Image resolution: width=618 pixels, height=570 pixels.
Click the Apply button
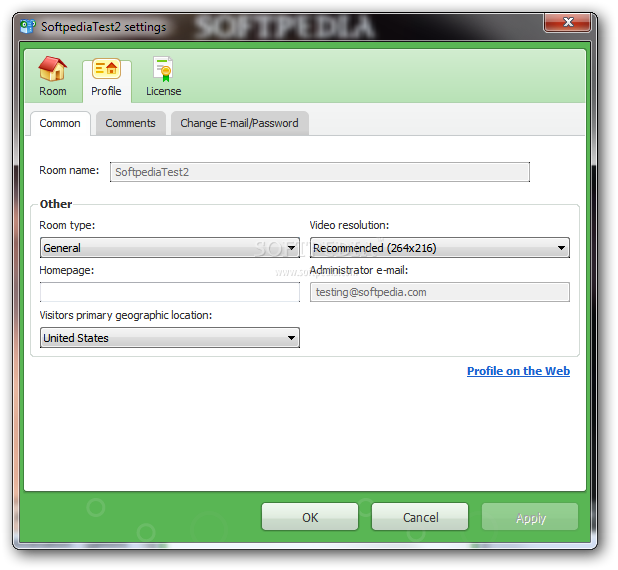coord(530,517)
